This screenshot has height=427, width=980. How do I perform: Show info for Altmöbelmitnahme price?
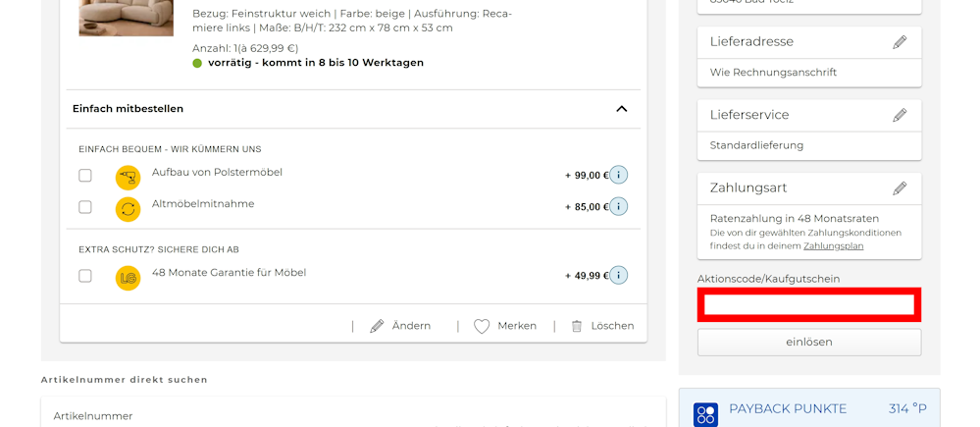coord(618,206)
